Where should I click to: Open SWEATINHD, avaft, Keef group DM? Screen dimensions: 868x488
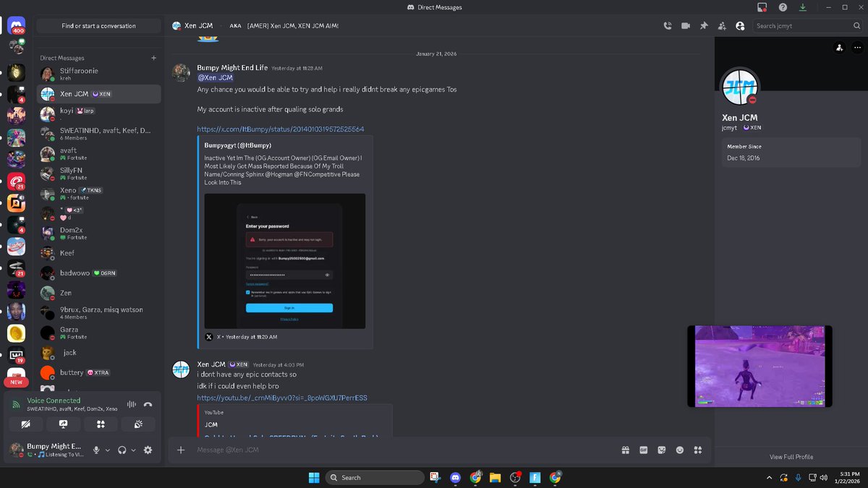[x=98, y=134]
